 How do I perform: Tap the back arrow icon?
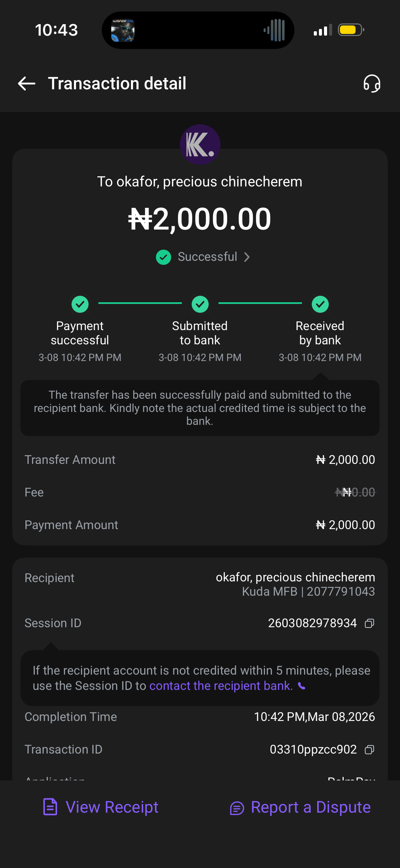click(27, 84)
